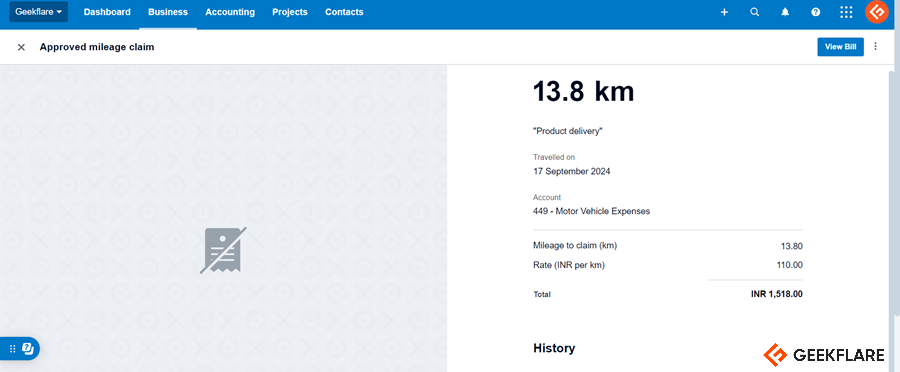Click the missing receipt placeholder icon
The width and height of the screenshot is (900, 372).
pos(223,250)
